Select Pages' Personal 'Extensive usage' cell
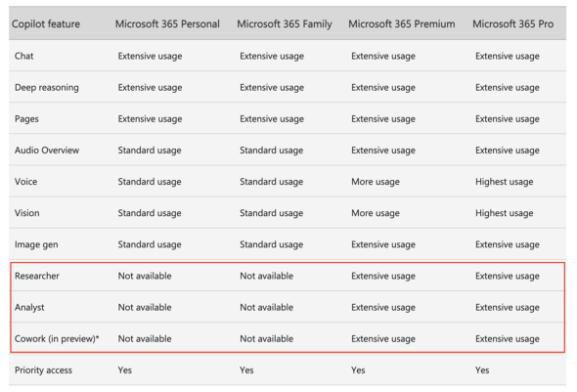Screen dimensions: 577x392 pos(151,119)
